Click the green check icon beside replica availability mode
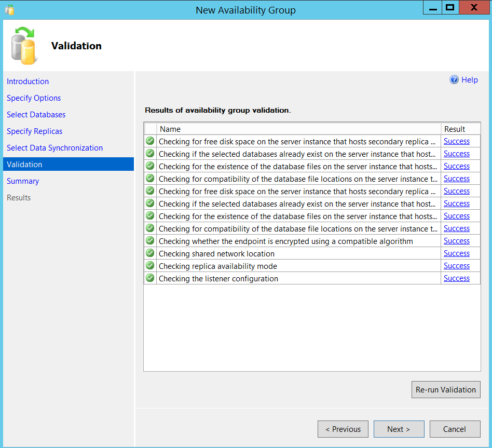The height and width of the screenshot is (448, 492). (x=150, y=266)
